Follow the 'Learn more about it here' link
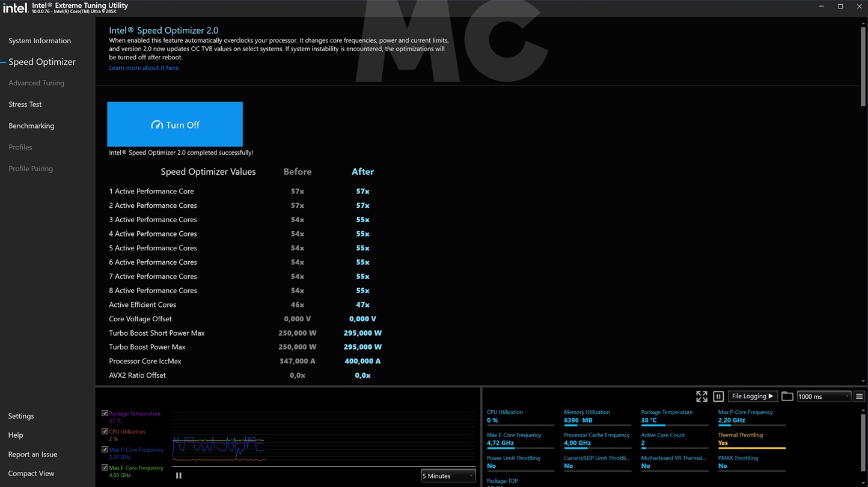The height and width of the screenshot is (487, 868). [144, 68]
